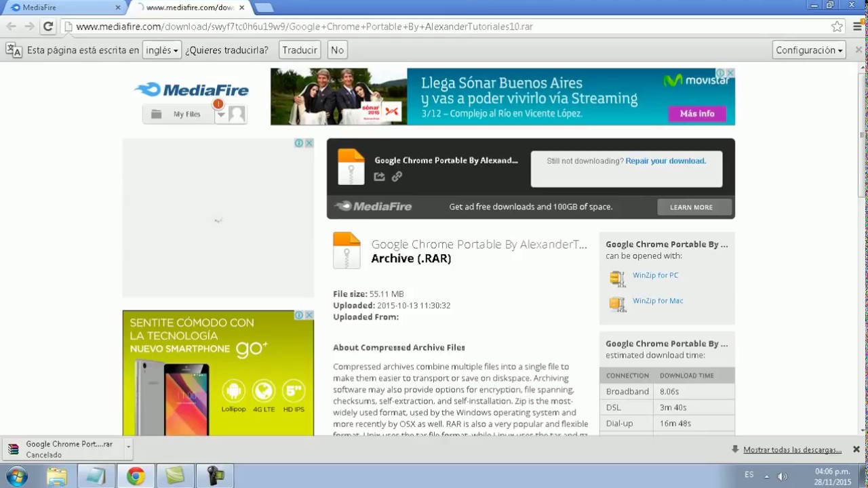Open the Configuración dropdown
The height and width of the screenshot is (488, 868).
click(x=809, y=50)
